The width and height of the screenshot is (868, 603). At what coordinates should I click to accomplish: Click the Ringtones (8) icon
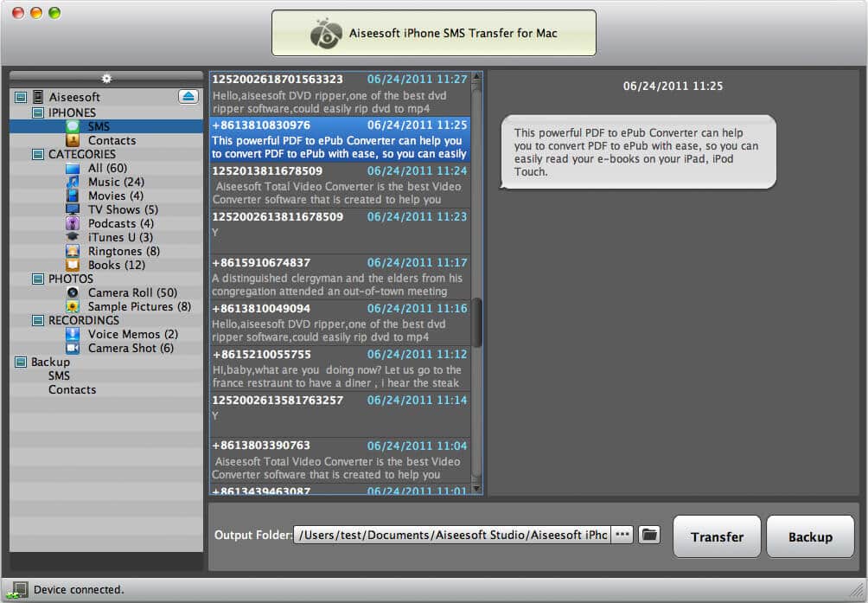click(73, 251)
